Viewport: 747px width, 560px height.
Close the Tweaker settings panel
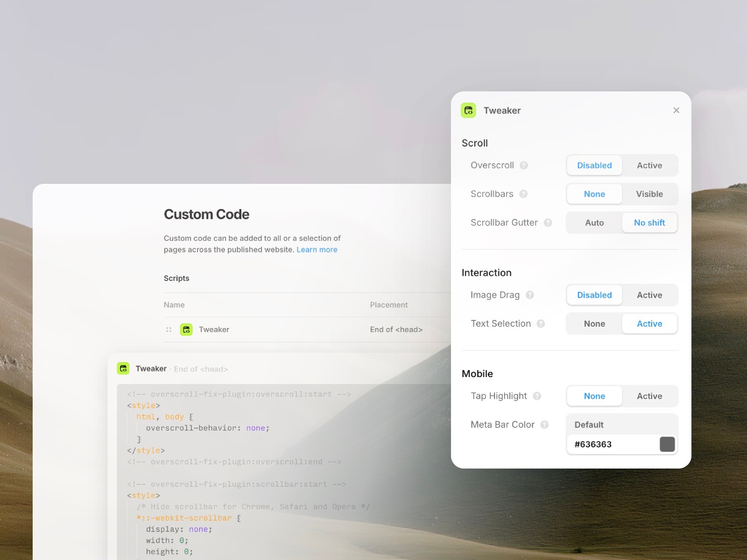tap(676, 110)
